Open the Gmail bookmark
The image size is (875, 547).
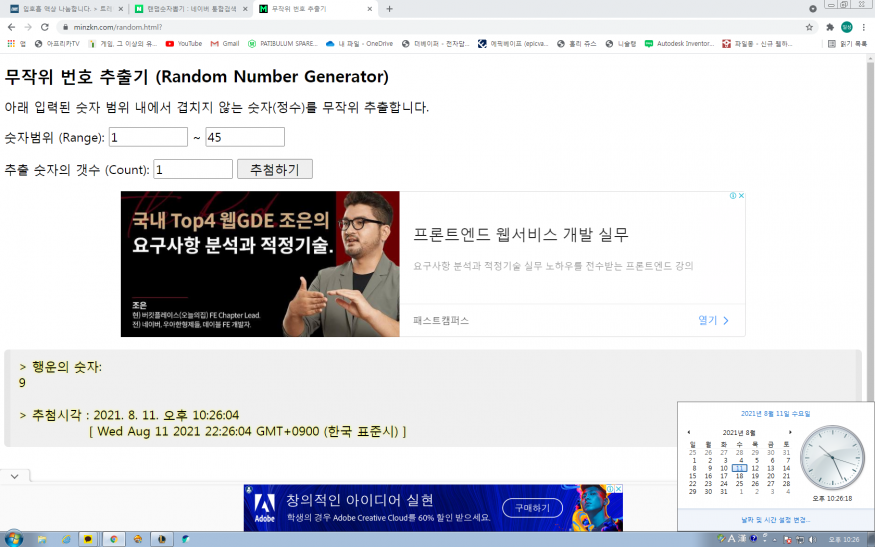tap(225, 44)
